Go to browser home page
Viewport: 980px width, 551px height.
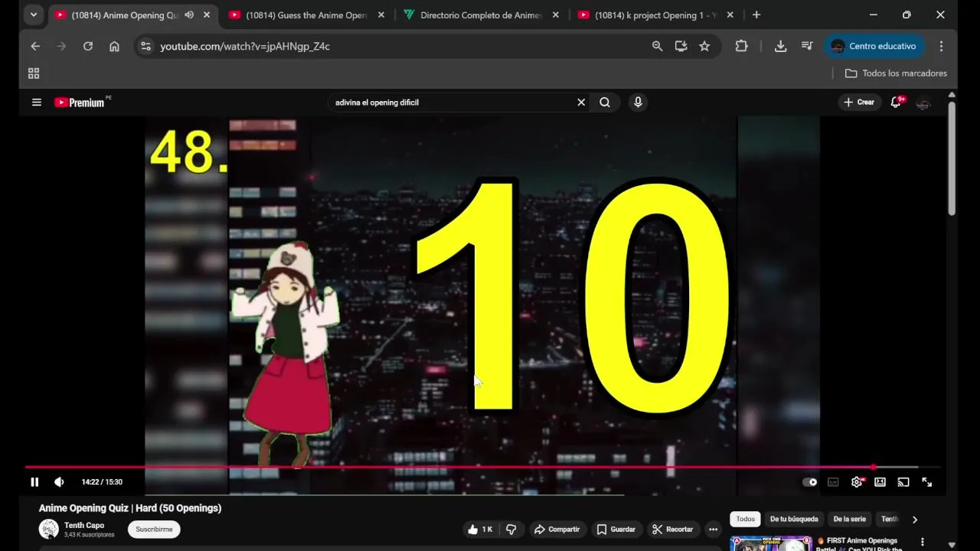click(114, 47)
